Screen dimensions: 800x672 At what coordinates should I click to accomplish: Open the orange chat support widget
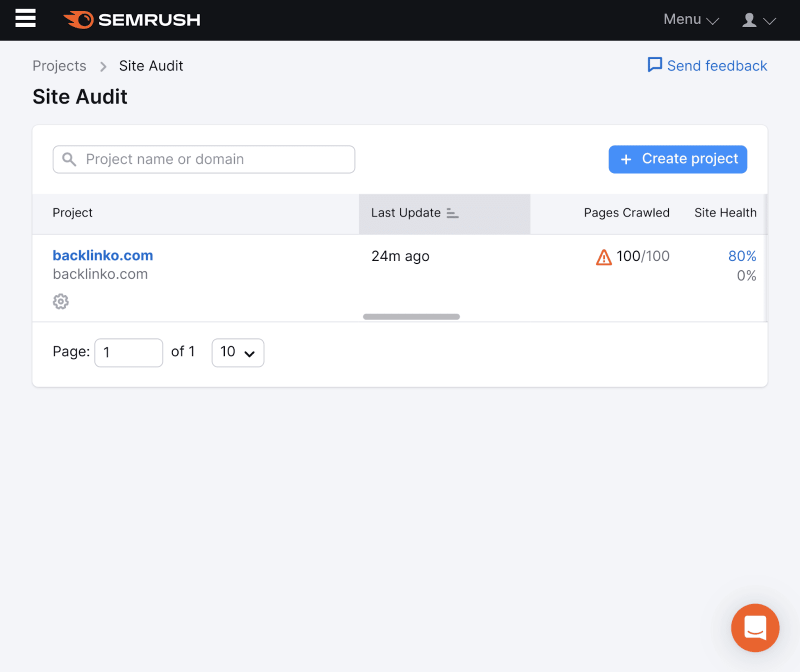click(x=755, y=628)
